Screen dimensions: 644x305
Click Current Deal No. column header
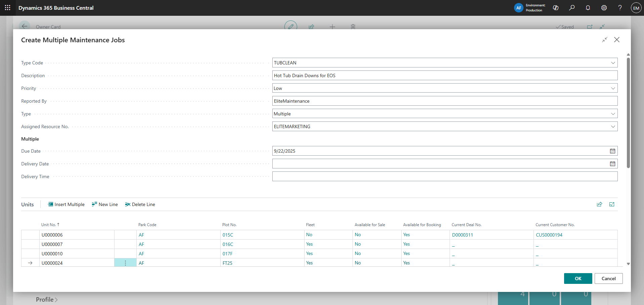(x=466, y=225)
